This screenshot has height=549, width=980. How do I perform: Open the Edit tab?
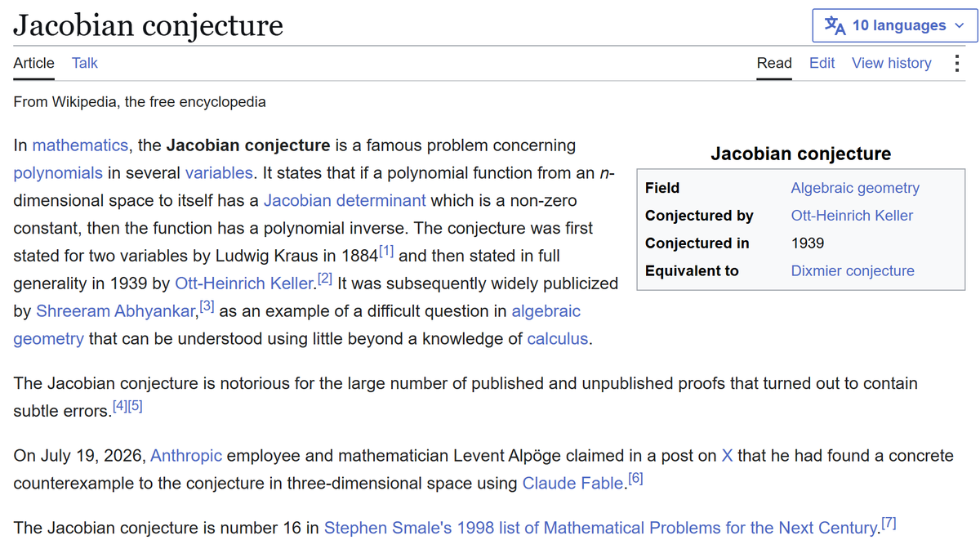click(x=822, y=63)
